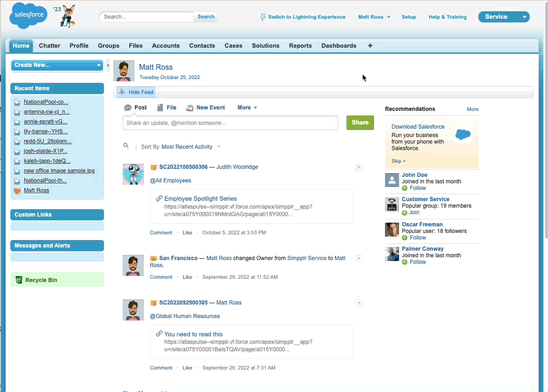Viewport: 548px width, 392px height.
Task: Click the File document icon in publisher
Action: [160, 108]
